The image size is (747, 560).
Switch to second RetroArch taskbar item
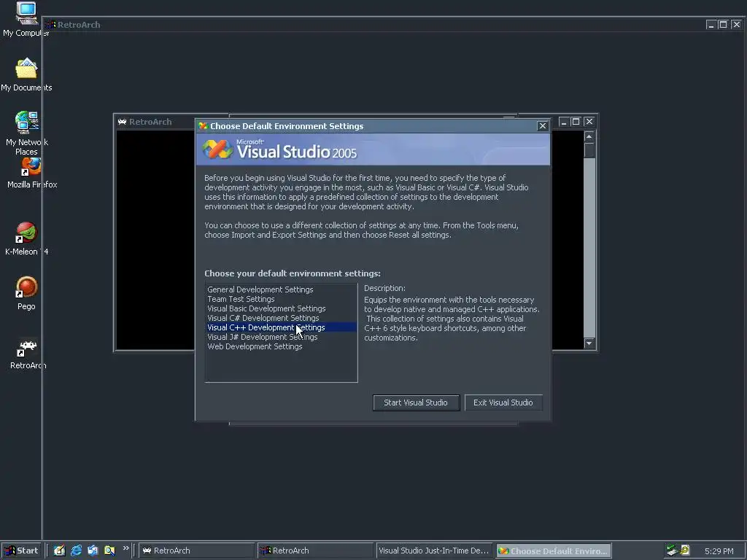point(315,551)
